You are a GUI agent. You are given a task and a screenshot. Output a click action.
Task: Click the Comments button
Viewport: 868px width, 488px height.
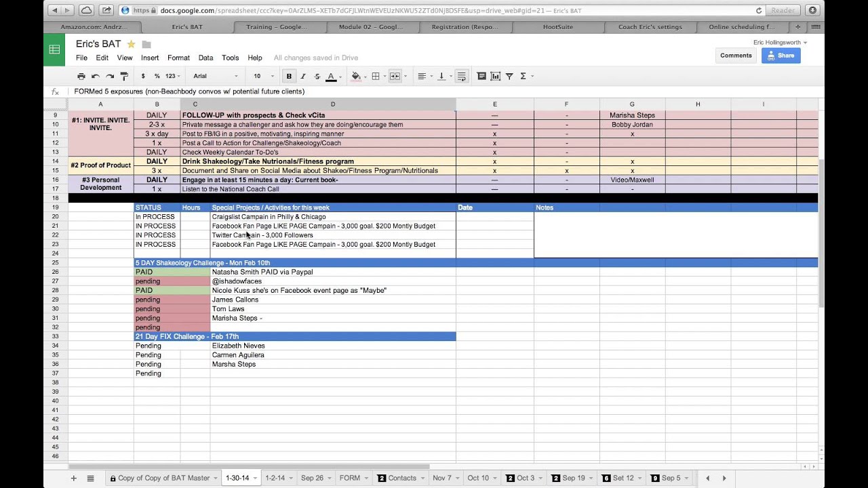(736, 56)
